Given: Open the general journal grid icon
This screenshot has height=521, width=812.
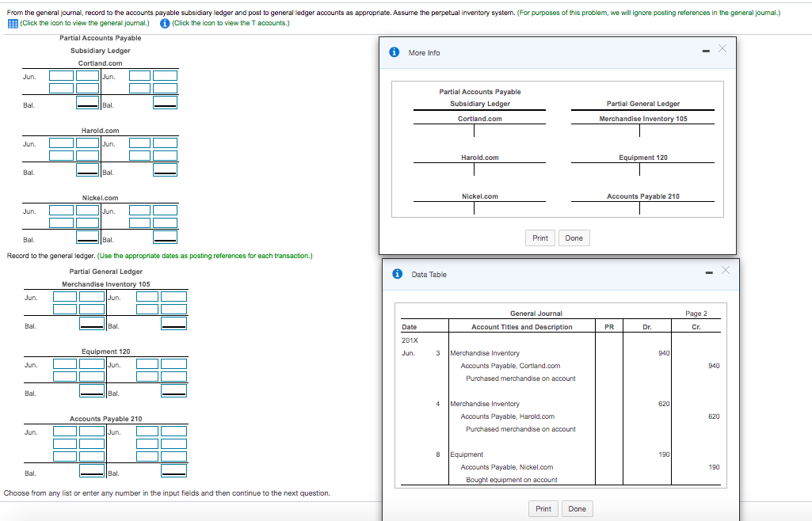Looking at the screenshot, I should (x=13, y=23).
